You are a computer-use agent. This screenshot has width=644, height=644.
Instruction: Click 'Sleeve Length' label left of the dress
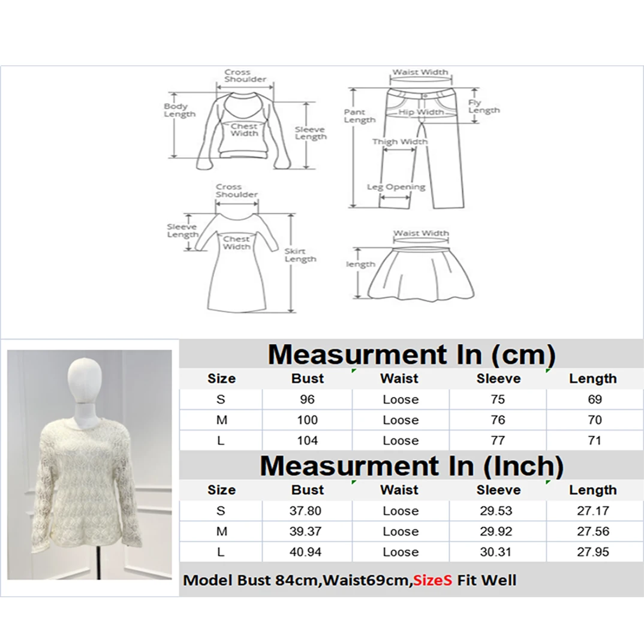click(x=182, y=231)
